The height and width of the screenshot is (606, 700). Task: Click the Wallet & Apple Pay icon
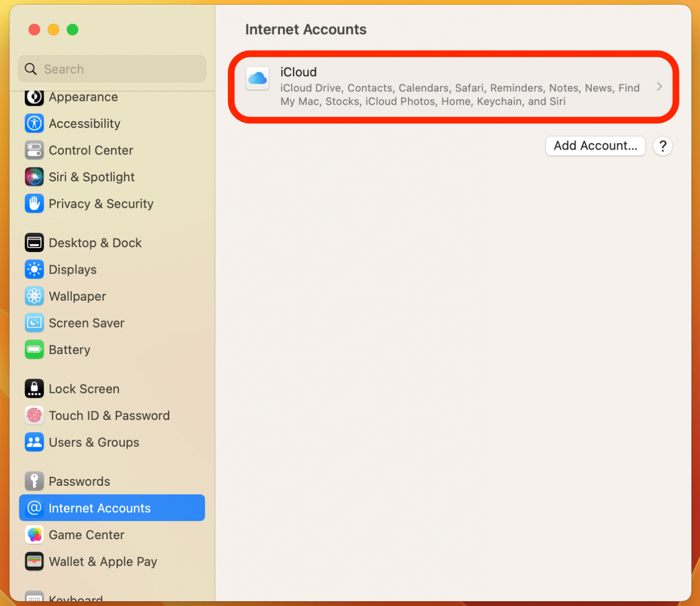(x=34, y=561)
